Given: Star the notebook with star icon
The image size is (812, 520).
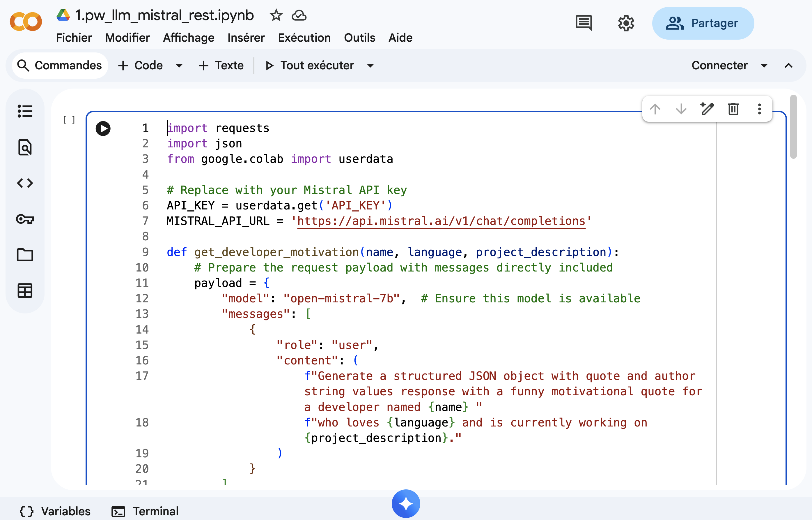Looking at the screenshot, I should tap(276, 15).
